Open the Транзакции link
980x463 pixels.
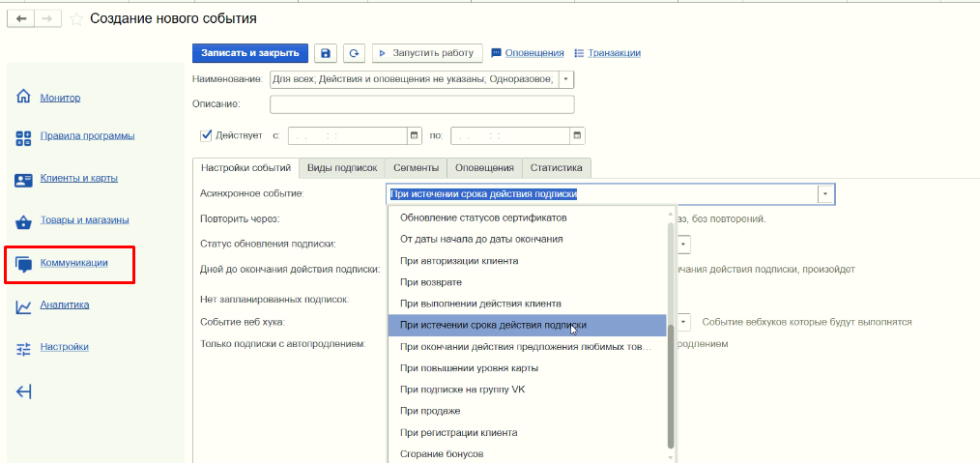[x=615, y=53]
